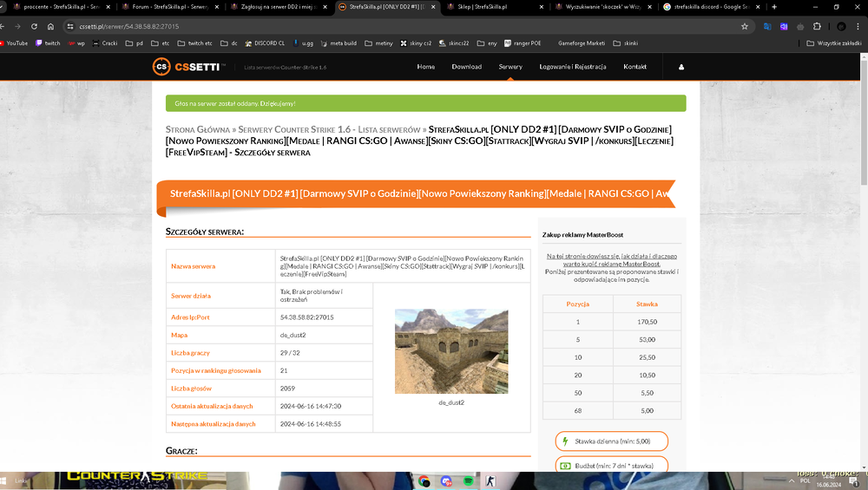Open the u.gg bookmark
The width and height of the screenshot is (868, 490).
pyautogui.click(x=303, y=43)
